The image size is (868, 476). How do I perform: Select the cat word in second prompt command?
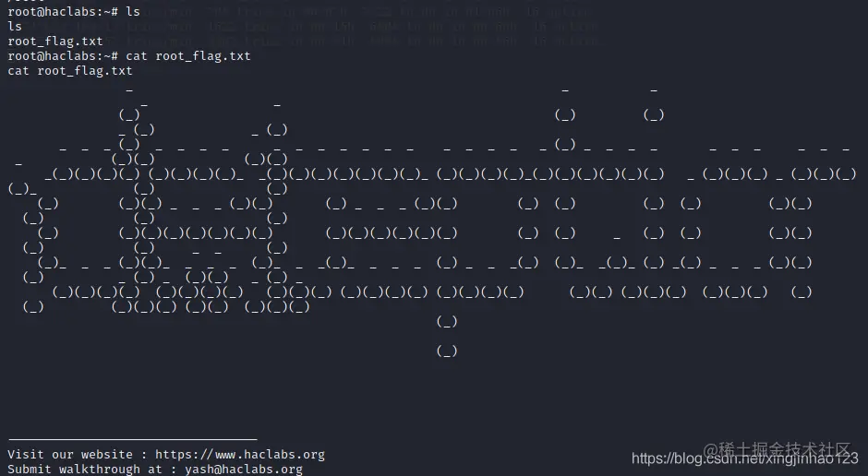pos(137,56)
